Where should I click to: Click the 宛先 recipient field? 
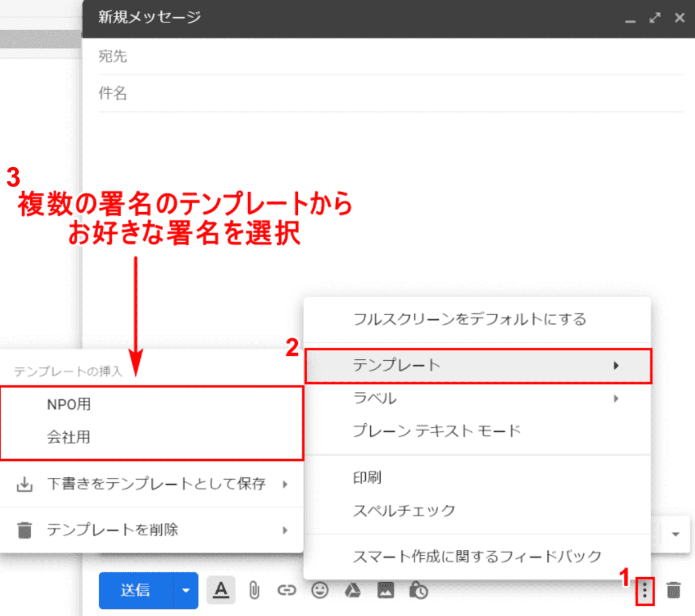coord(391,56)
